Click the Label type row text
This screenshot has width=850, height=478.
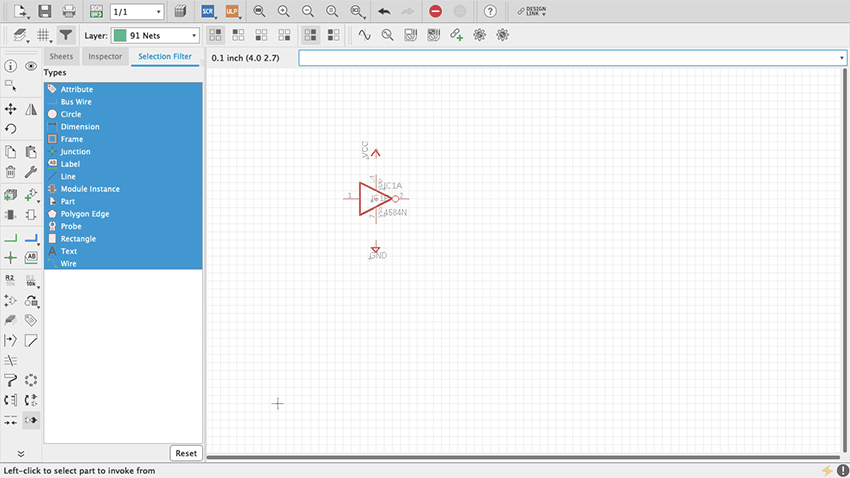[70, 164]
